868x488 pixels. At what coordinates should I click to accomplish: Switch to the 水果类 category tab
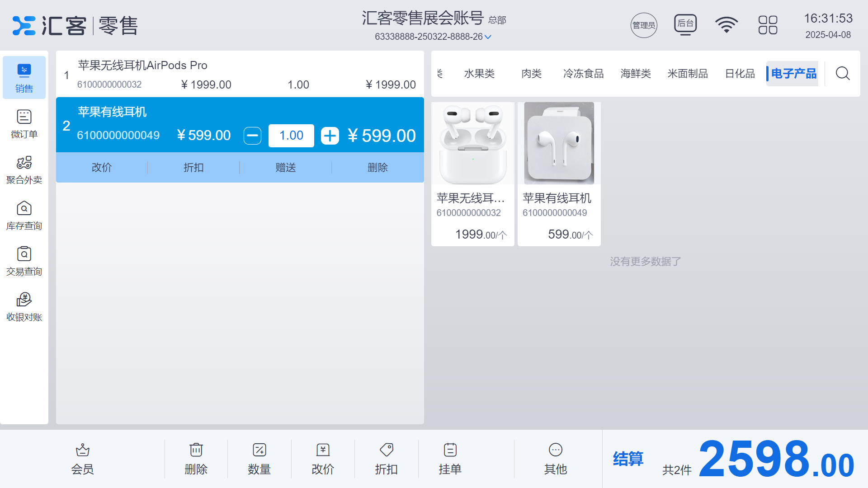pos(479,73)
